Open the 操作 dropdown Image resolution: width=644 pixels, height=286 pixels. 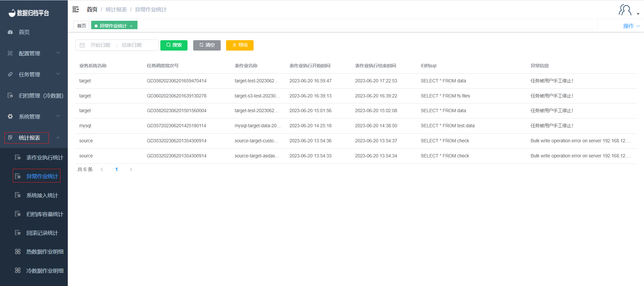click(x=631, y=26)
